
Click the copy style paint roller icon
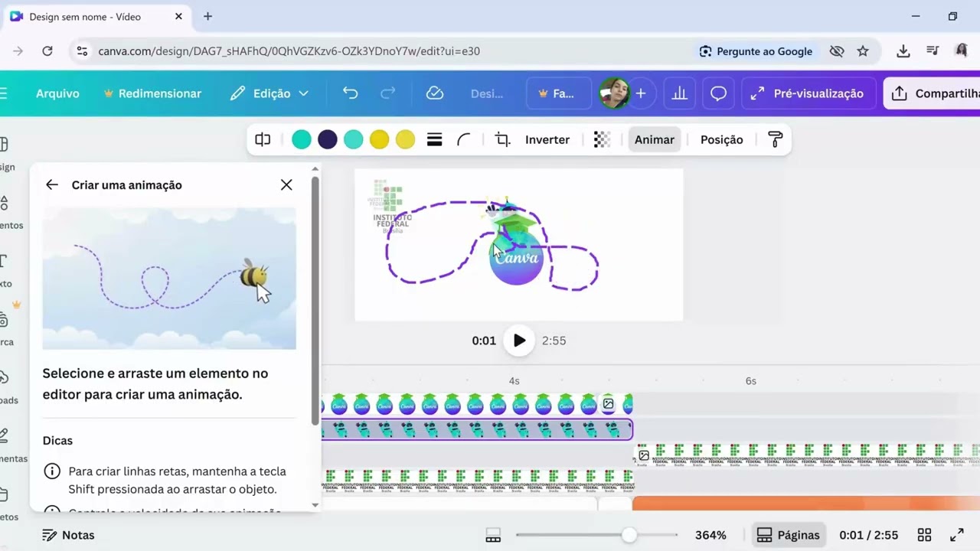tap(775, 139)
